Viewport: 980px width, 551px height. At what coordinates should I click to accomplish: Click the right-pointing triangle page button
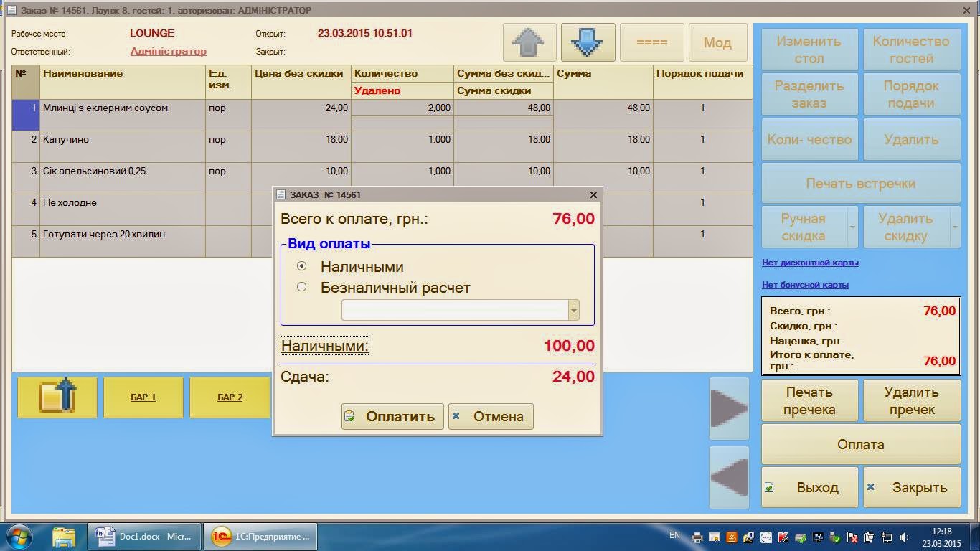(x=729, y=408)
